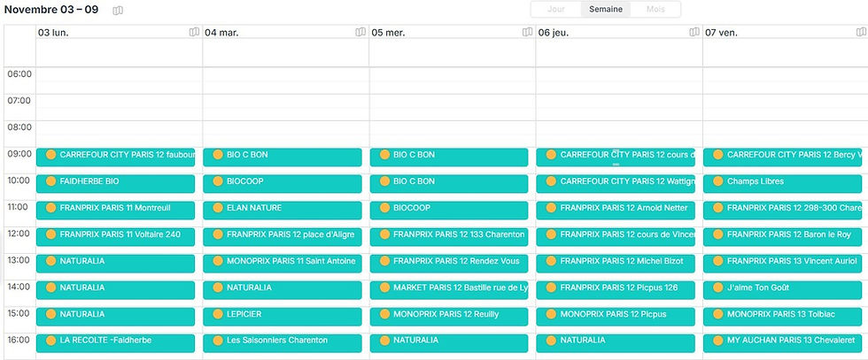The width and height of the screenshot is (868, 360).
Task: Open Tuesday 09:00 BIO C BON event
Action: tap(283, 157)
